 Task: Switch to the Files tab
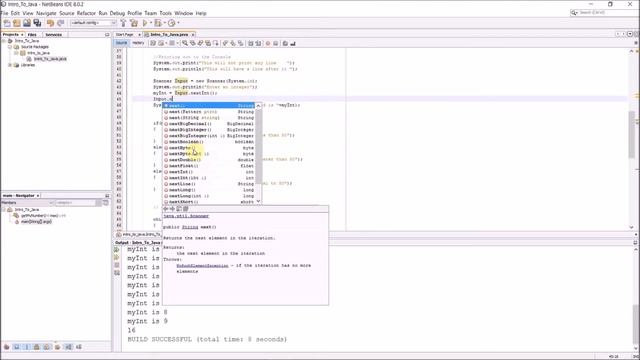(32, 35)
